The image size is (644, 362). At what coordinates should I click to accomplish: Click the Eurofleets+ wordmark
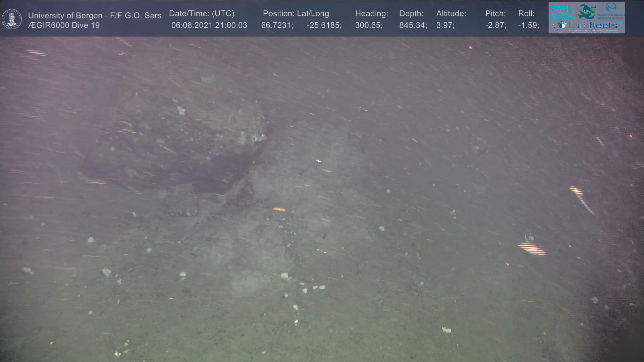pyautogui.click(x=593, y=25)
